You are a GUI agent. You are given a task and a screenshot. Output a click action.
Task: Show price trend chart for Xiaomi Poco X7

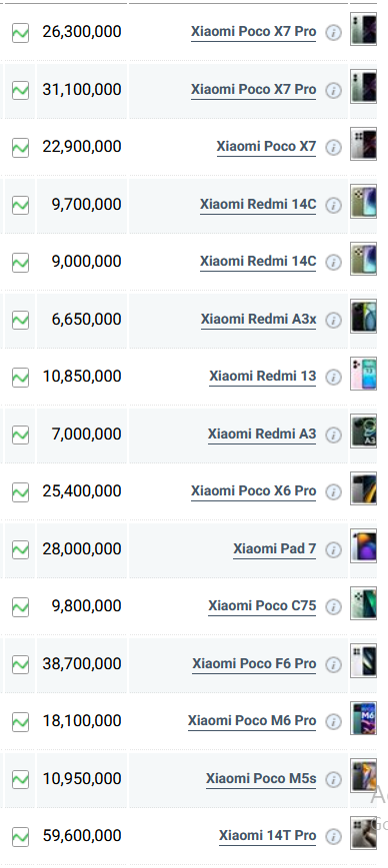(21, 148)
